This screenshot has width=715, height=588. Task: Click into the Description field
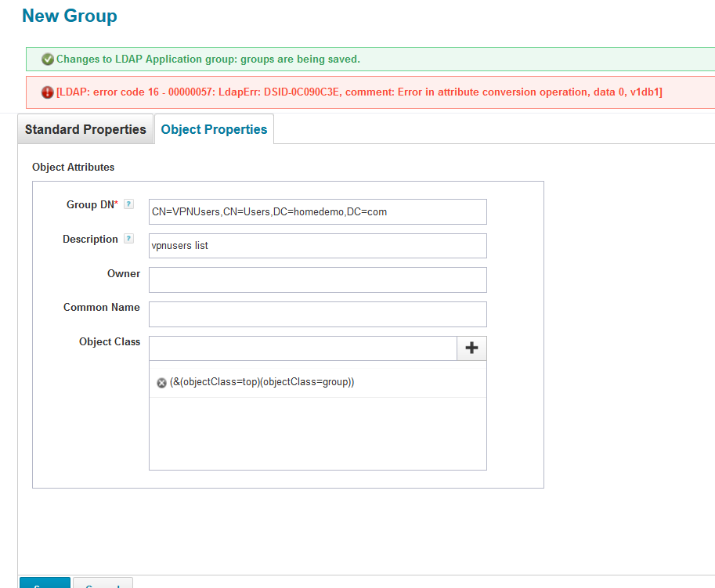(x=317, y=246)
